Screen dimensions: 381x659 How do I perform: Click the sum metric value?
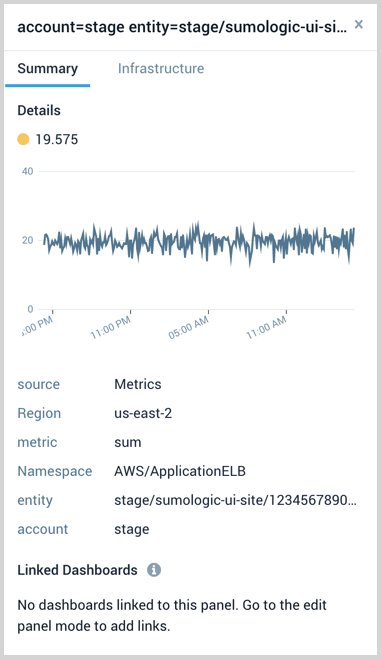[128, 443]
